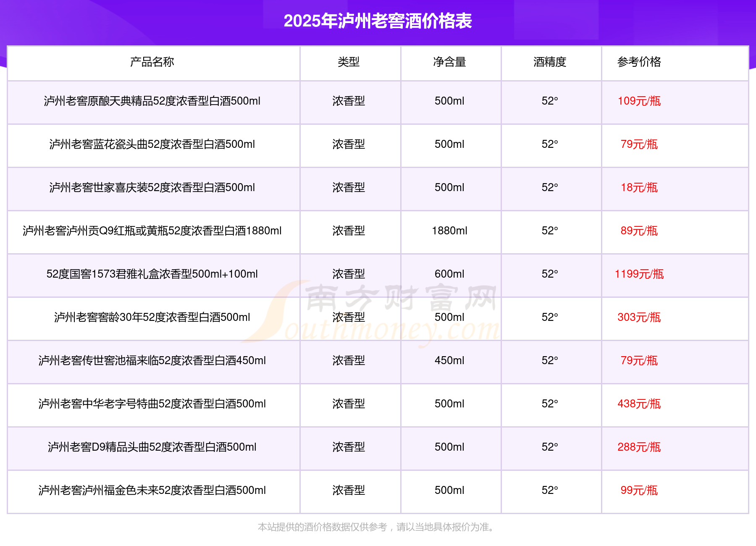
Task: Click the title 2025年泸州老窖酒价格表
Action: pos(378,21)
